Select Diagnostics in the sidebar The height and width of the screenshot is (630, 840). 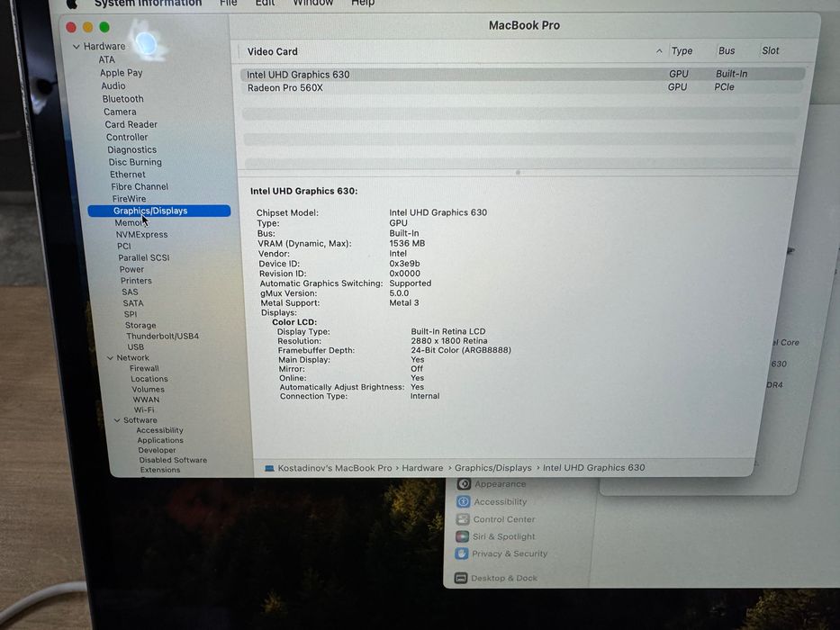pos(131,150)
